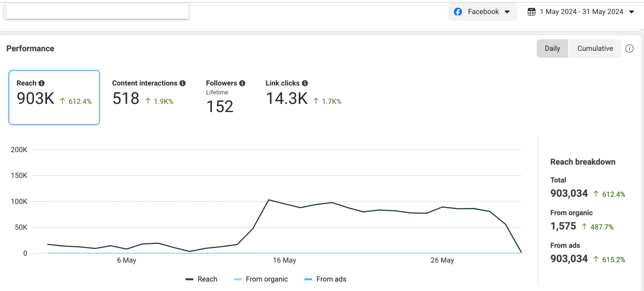
Task: Click the info icon next to Reach
Action: tap(42, 83)
